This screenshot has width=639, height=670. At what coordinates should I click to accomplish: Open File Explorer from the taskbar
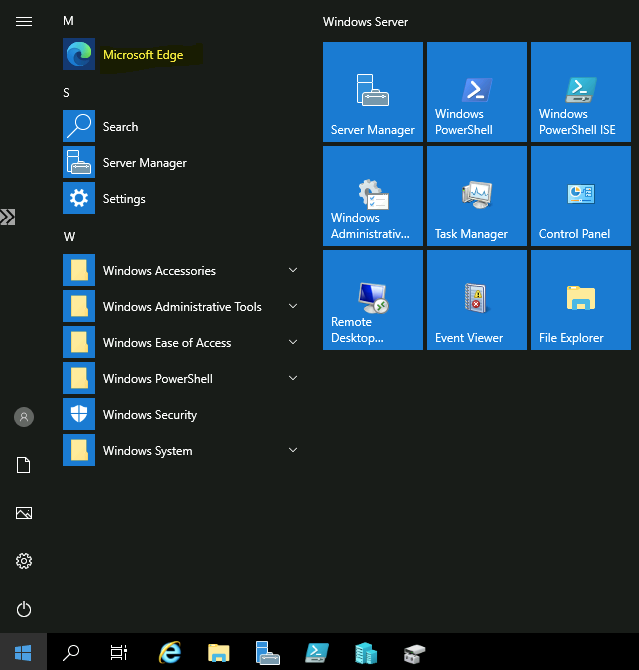pos(219,653)
